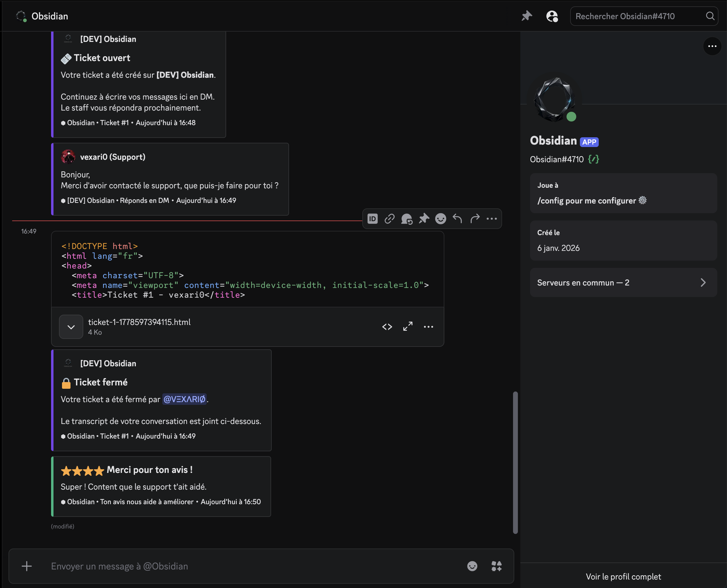Open the ticket-1-1778597394115.html file name
Image resolution: width=727 pixels, height=588 pixels.
(139, 322)
